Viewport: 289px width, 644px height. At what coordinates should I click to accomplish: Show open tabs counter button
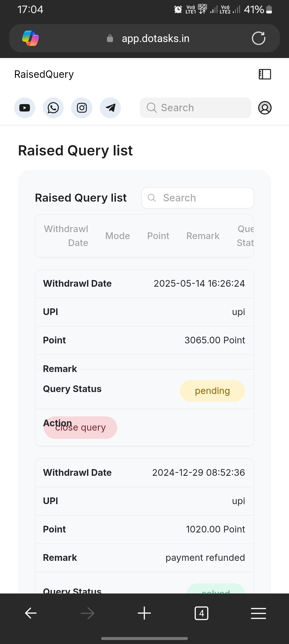(201, 613)
